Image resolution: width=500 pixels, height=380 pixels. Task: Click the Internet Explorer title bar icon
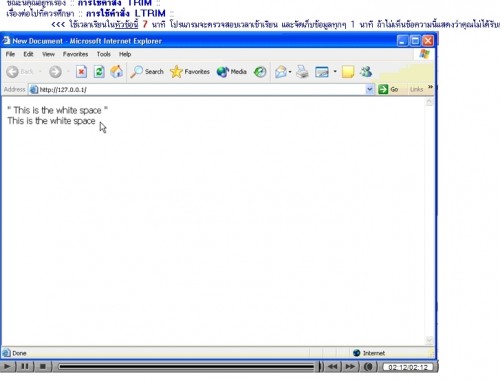coord(6,41)
